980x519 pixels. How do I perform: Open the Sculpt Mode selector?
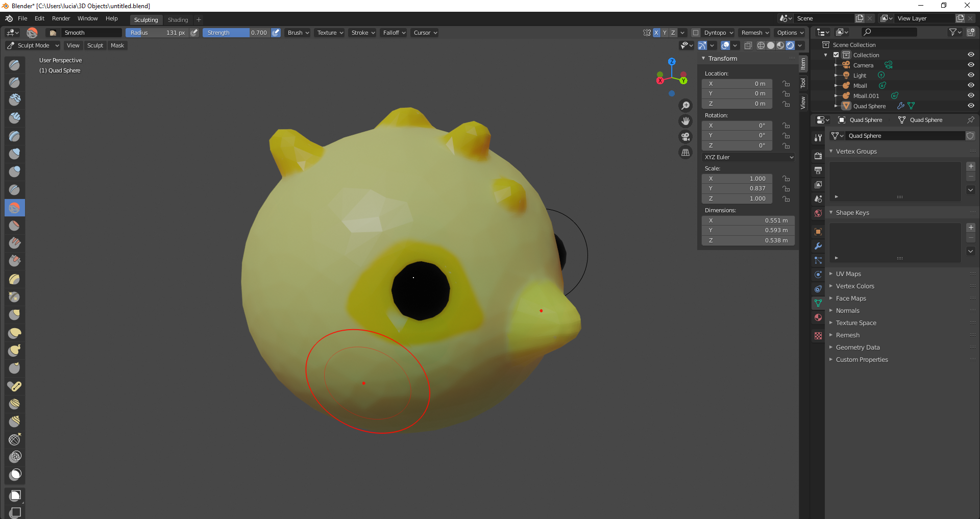pos(33,45)
